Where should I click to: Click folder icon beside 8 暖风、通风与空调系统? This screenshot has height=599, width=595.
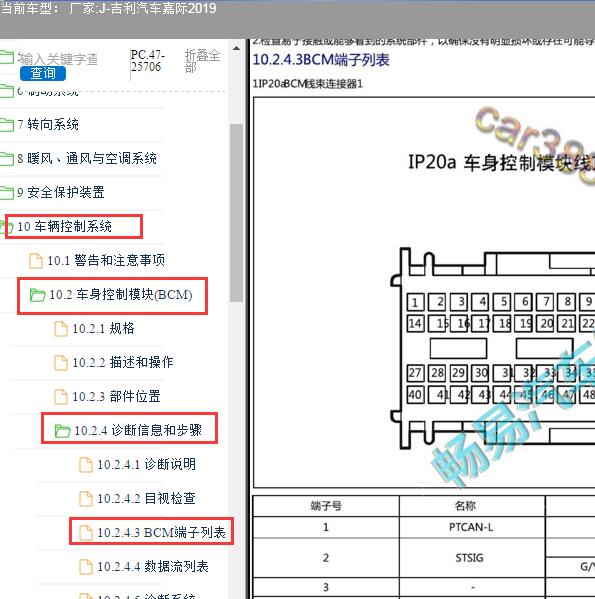click(x=6, y=159)
